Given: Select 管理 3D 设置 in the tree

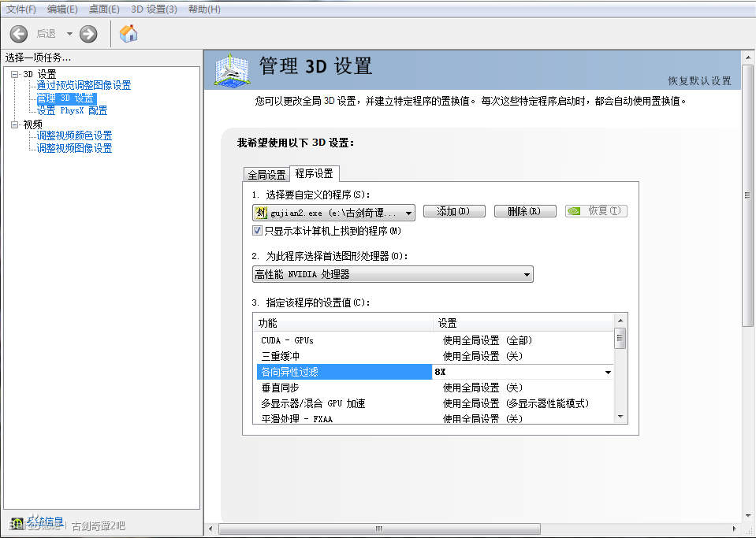Looking at the screenshot, I should [66, 98].
